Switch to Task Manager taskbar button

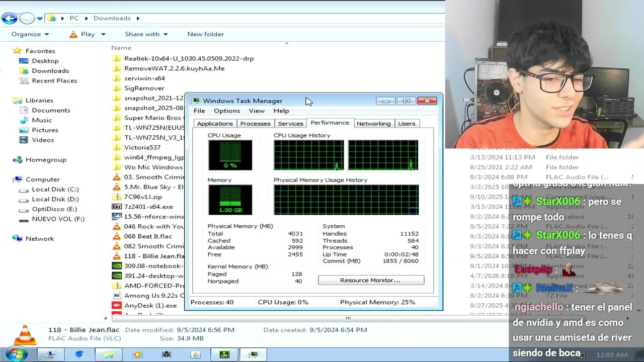(x=253, y=354)
